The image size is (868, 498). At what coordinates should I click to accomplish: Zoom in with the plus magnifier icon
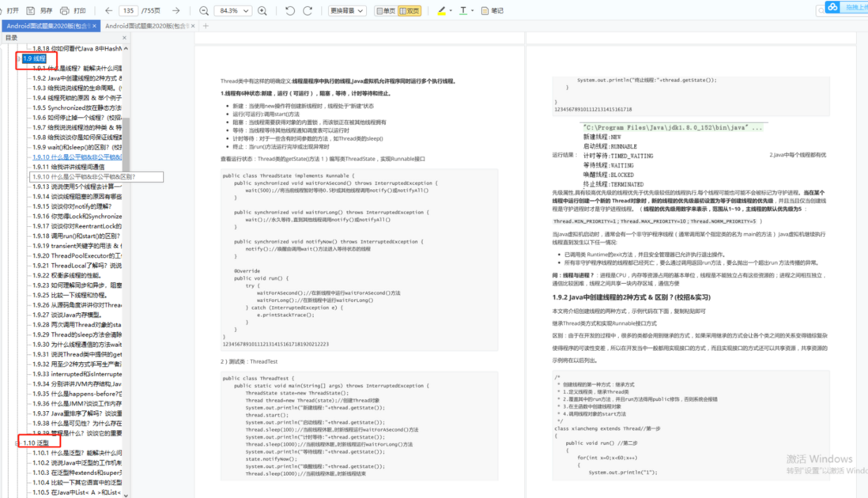262,10
